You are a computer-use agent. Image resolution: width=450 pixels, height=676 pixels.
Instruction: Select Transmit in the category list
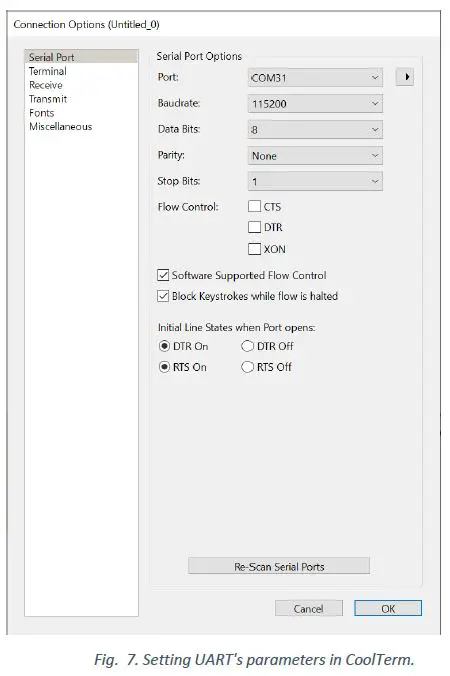[48, 99]
